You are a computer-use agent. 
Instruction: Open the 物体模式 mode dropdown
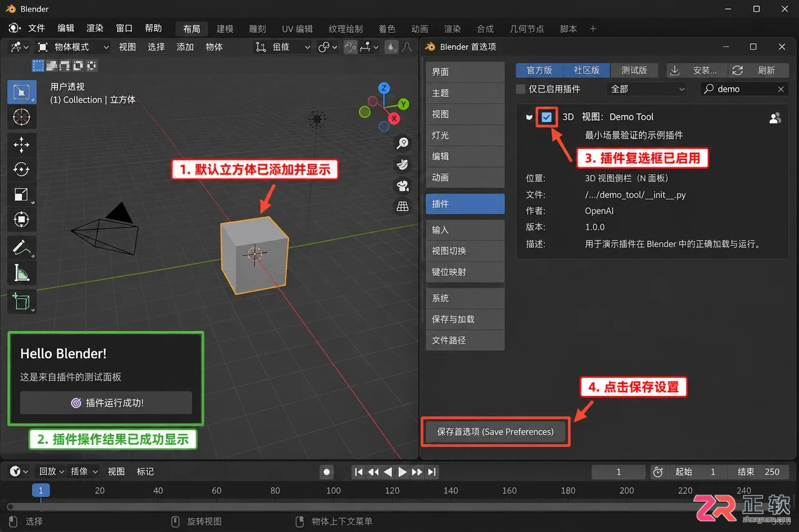(72, 46)
